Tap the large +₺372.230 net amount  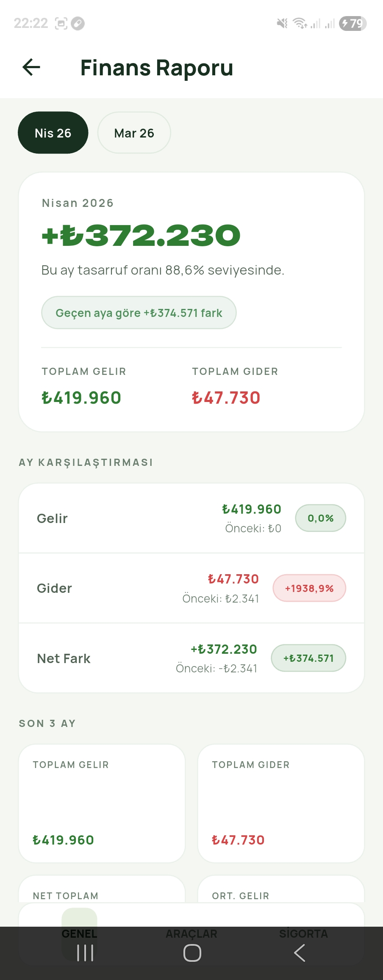(x=141, y=236)
